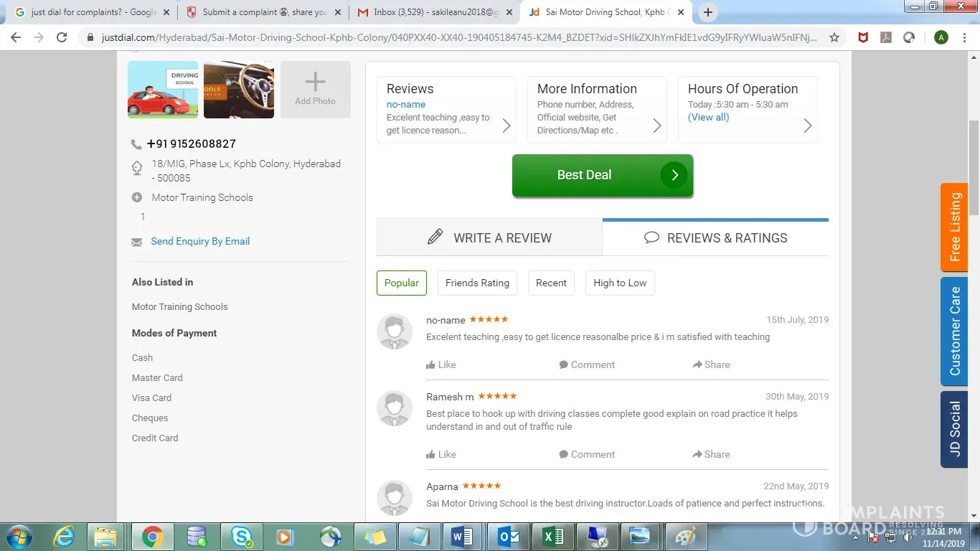Open the Free Listing side tab
The image size is (980, 551).
(954, 227)
